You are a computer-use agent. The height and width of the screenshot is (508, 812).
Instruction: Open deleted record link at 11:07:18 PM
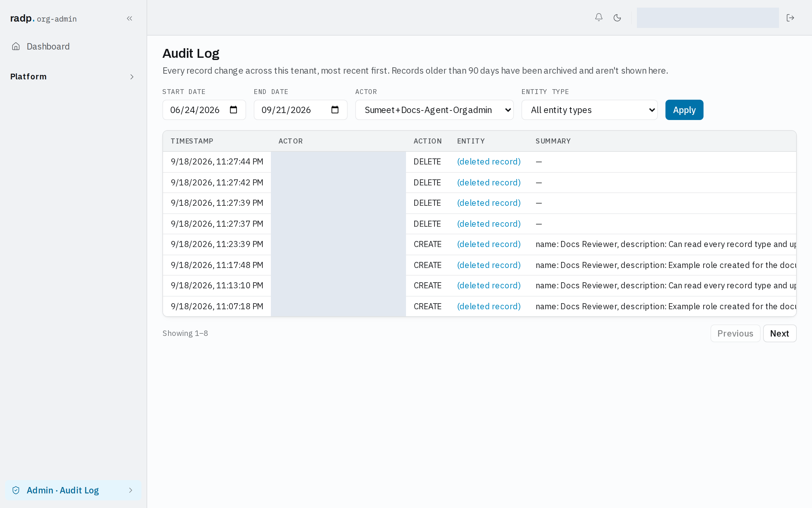[488, 306]
